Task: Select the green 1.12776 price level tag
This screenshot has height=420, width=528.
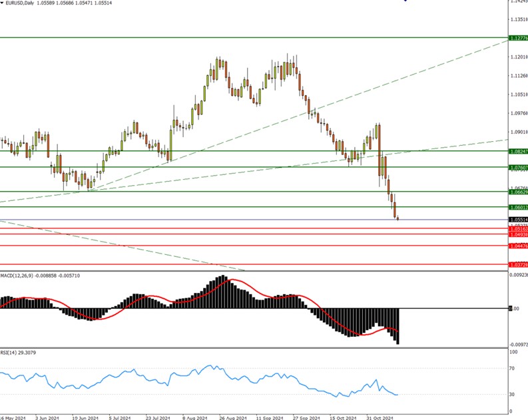Action: tap(517, 38)
